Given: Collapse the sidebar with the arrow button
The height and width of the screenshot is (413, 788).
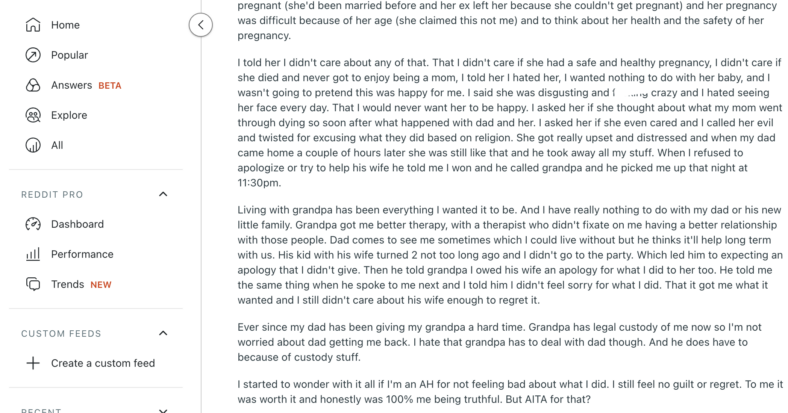Looking at the screenshot, I should point(201,25).
